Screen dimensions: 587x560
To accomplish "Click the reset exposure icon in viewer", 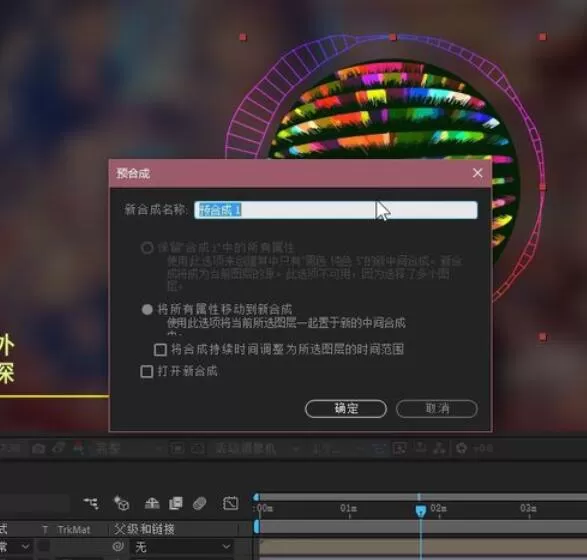I will tap(462, 448).
